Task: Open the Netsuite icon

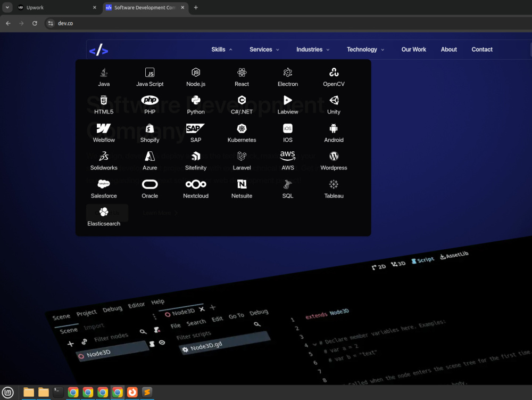Action: coord(242,184)
